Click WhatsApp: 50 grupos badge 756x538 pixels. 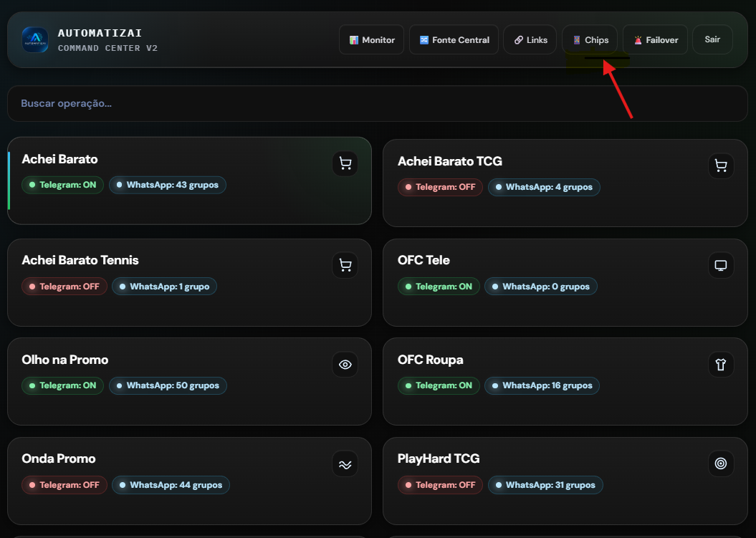[x=168, y=385]
